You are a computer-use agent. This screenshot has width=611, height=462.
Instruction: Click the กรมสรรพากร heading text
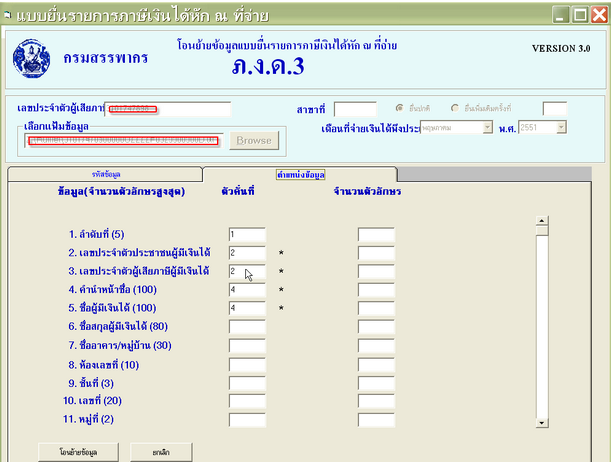(106, 58)
